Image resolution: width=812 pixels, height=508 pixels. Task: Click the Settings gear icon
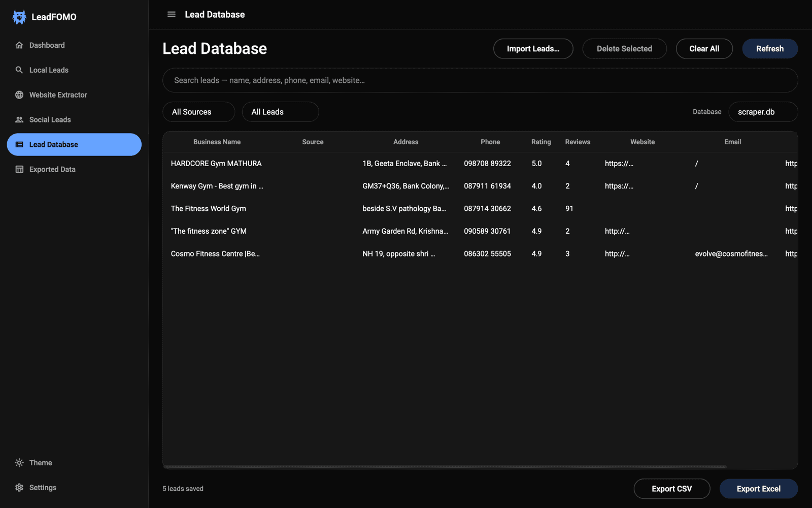coord(19,488)
